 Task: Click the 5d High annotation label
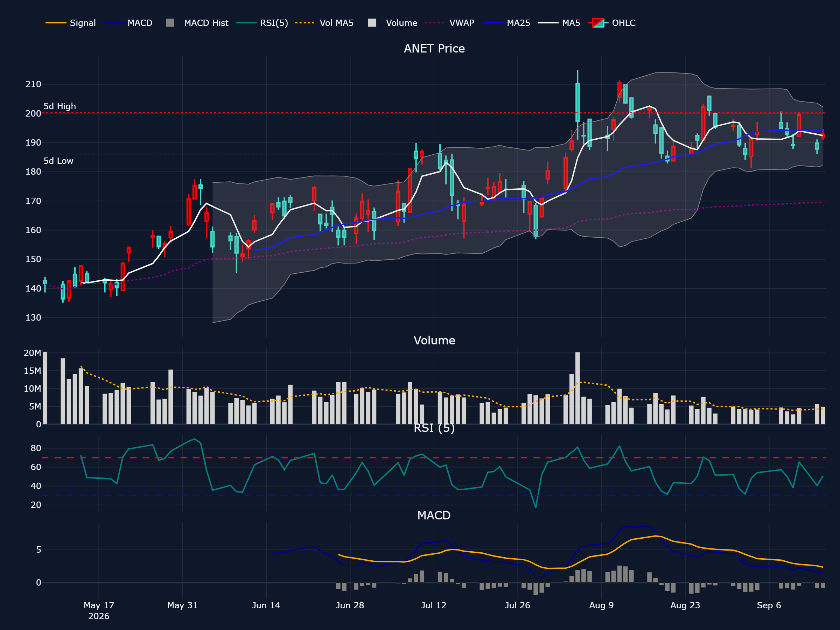point(59,106)
